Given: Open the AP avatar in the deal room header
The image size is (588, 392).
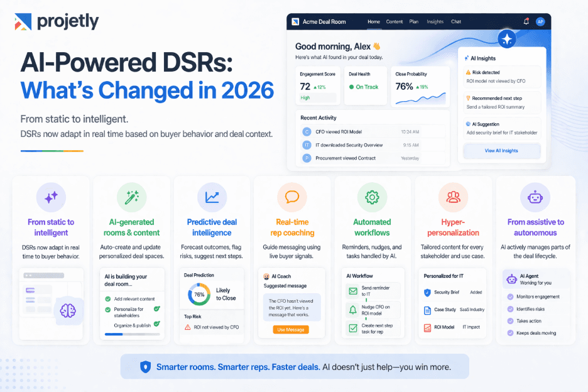Looking at the screenshot, I should [x=540, y=21].
